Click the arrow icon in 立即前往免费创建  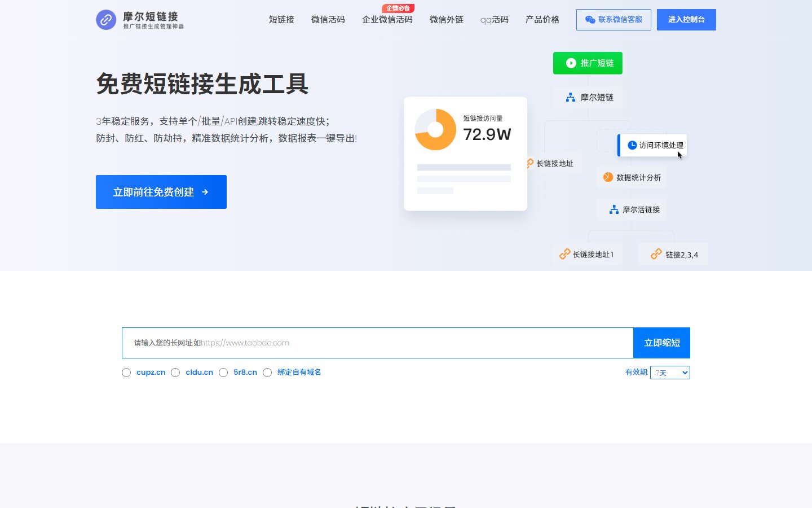[x=205, y=192]
